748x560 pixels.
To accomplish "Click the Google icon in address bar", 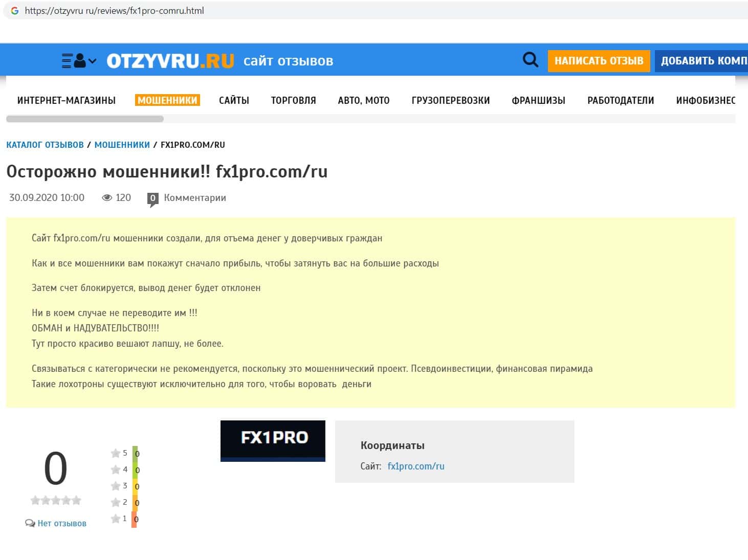I will click(x=15, y=11).
